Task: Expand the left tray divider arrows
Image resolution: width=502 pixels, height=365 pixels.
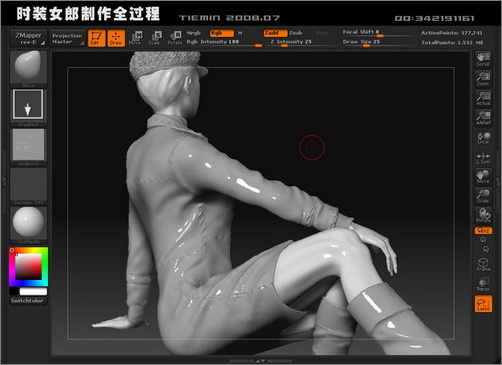Action: [4, 182]
